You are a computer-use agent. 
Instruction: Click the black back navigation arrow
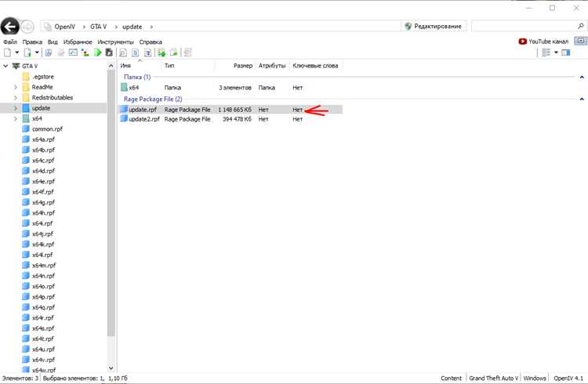pos(9,27)
